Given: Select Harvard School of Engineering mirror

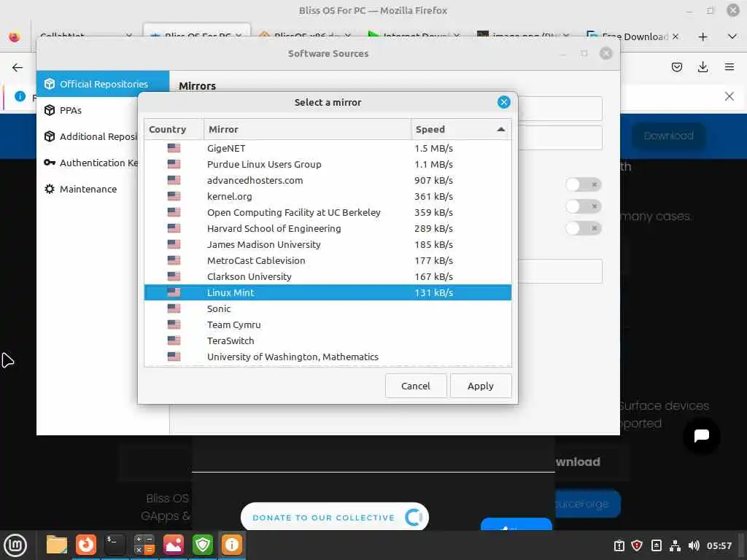Looking at the screenshot, I should click(x=328, y=228).
